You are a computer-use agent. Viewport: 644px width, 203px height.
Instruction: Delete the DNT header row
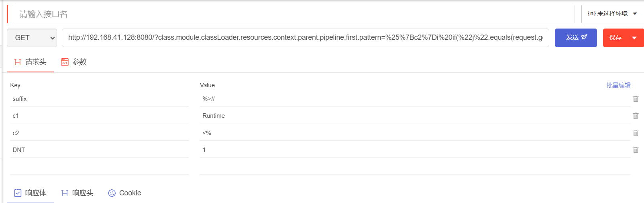tap(636, 150)
